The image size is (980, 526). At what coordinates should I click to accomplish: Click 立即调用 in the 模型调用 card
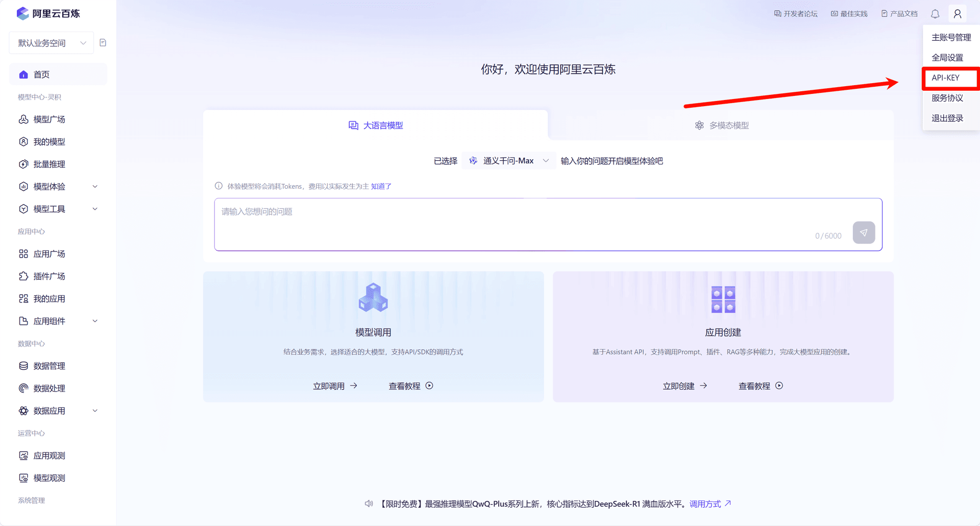(x=335, y=386)
